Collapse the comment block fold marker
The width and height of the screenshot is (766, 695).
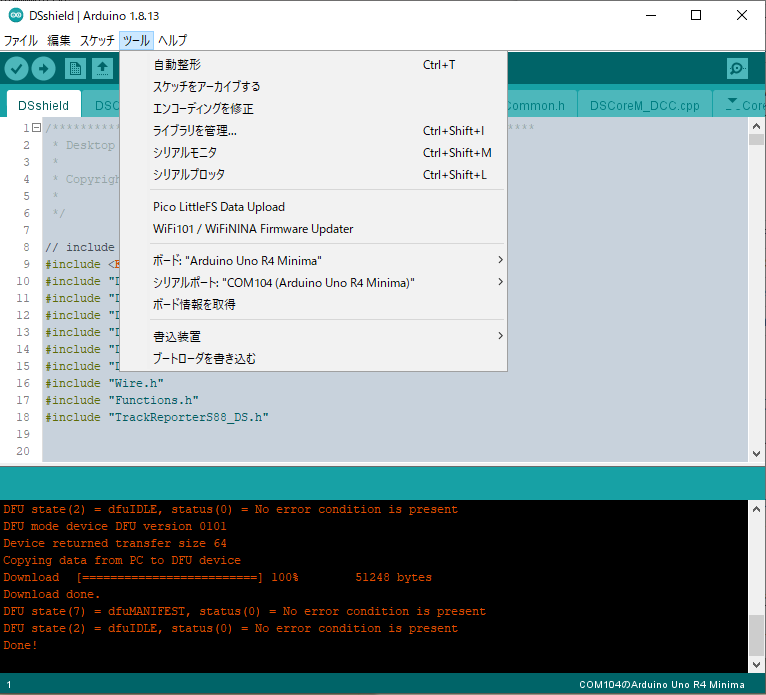pyautogui.click(x=36, y=128)
